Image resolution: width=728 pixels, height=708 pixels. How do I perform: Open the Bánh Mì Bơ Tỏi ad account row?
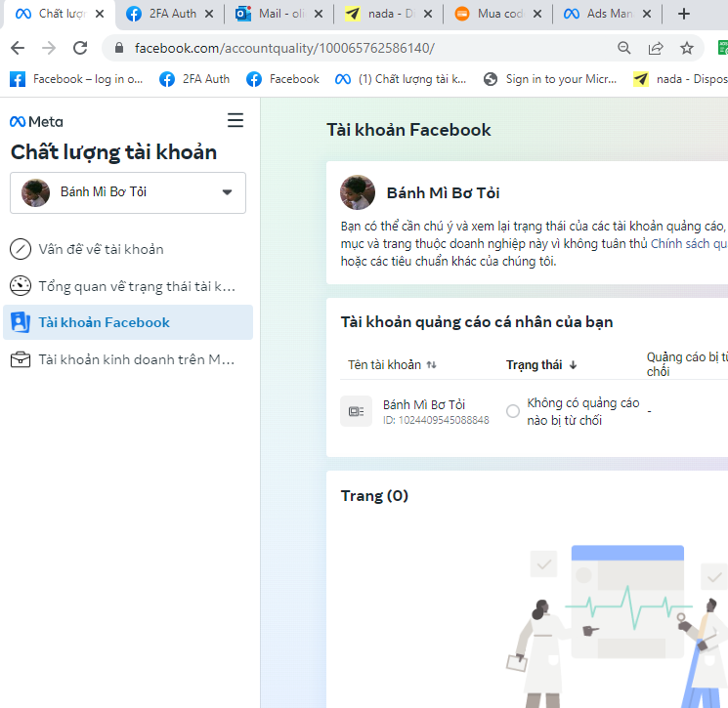pos(534,411)
